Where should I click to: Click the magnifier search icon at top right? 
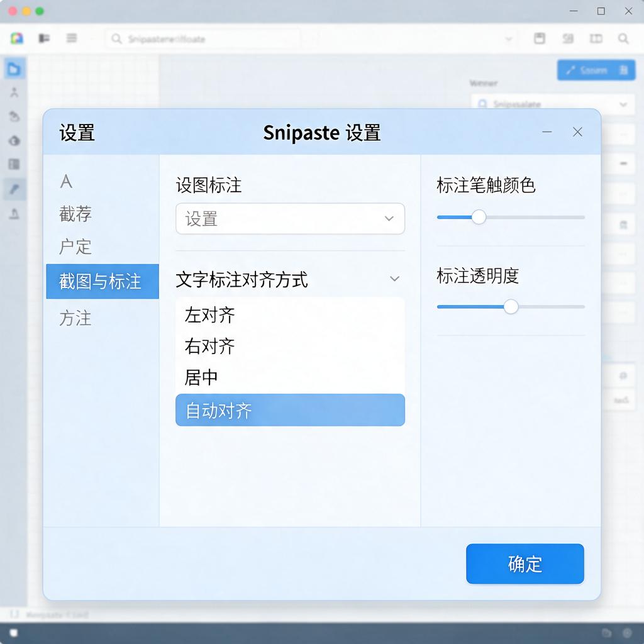tap(623, 38)
